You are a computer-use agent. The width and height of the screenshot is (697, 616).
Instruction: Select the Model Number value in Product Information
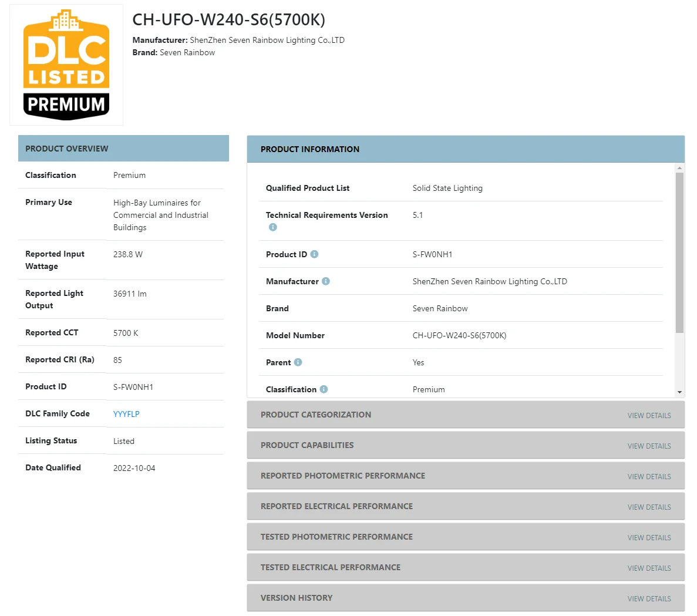coord(459,335)
